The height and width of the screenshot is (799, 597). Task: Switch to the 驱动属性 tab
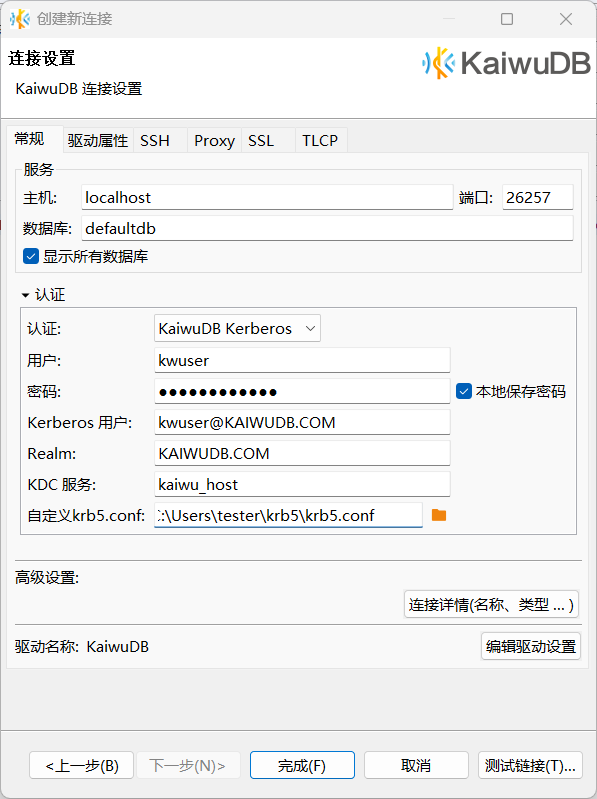pos(98,141)
